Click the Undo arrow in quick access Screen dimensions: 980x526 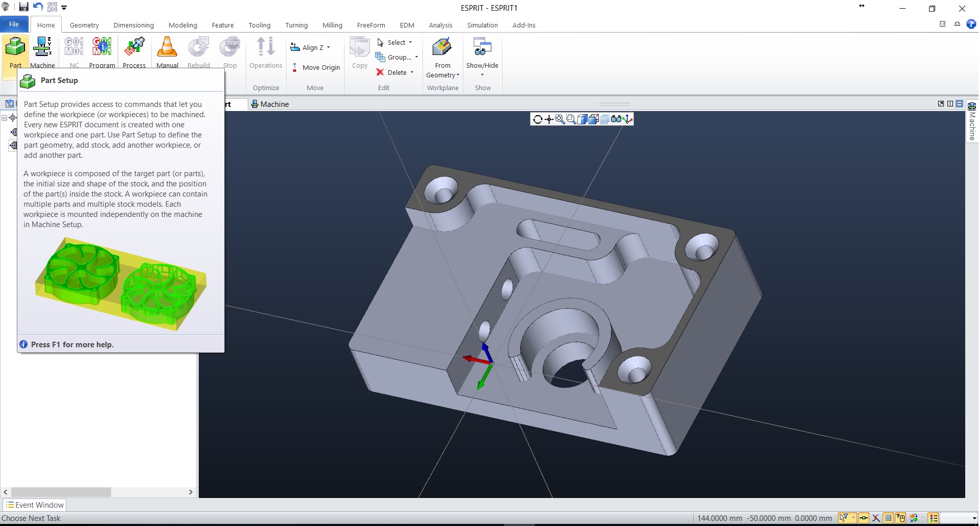point(38,7)
